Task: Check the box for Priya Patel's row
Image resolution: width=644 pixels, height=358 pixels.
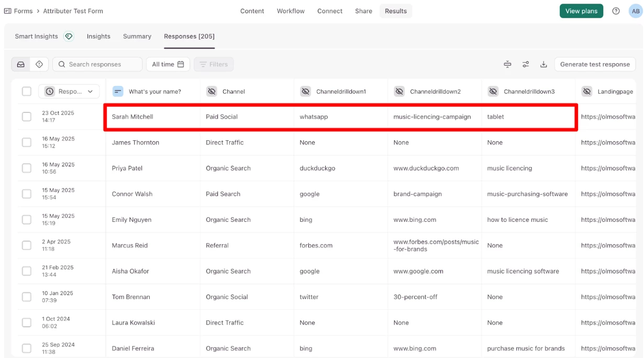Action: click(27, 168)
